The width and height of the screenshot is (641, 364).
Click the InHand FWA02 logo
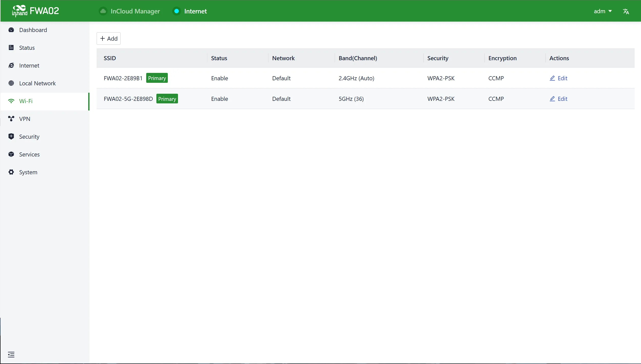[35, 11]
